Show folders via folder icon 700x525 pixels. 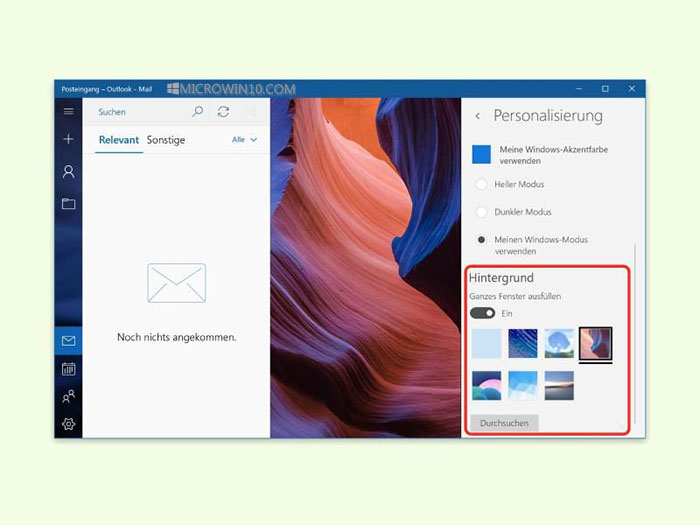(x=68, y=204)
